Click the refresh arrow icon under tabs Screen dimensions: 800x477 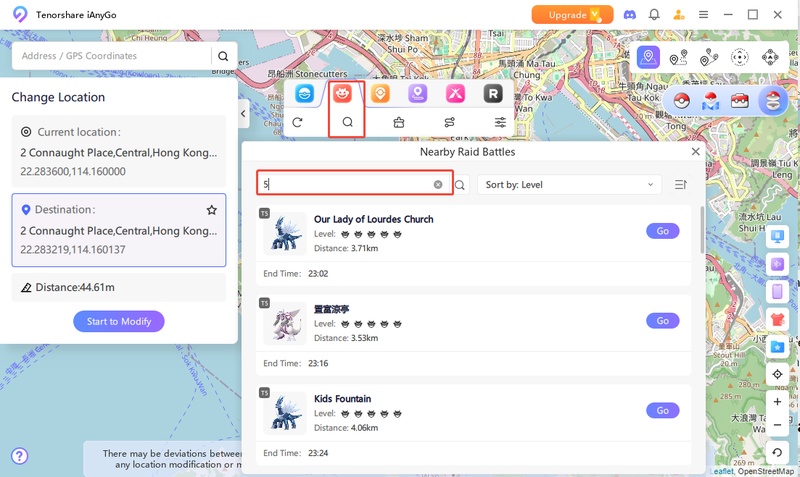(297, 122)
